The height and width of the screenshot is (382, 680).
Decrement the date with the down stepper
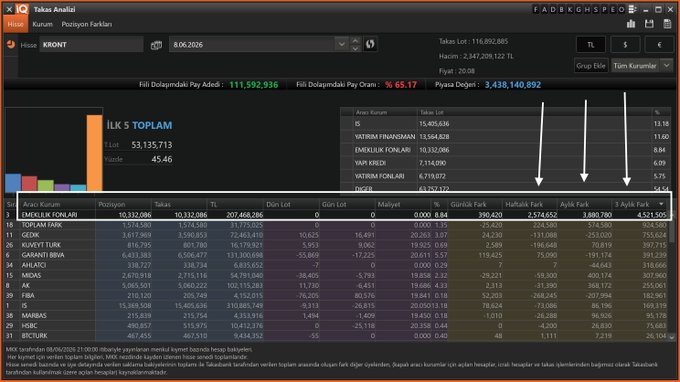pyautogui.click(x=355, y=49)
